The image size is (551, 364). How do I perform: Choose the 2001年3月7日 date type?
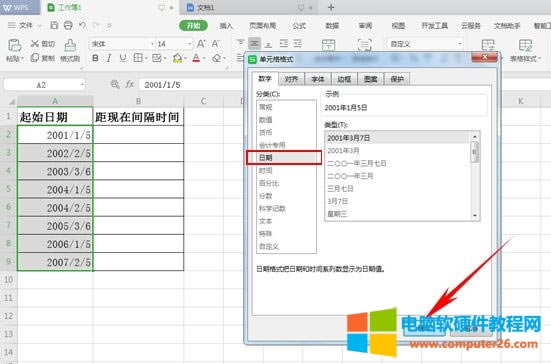tap(397, 138)
